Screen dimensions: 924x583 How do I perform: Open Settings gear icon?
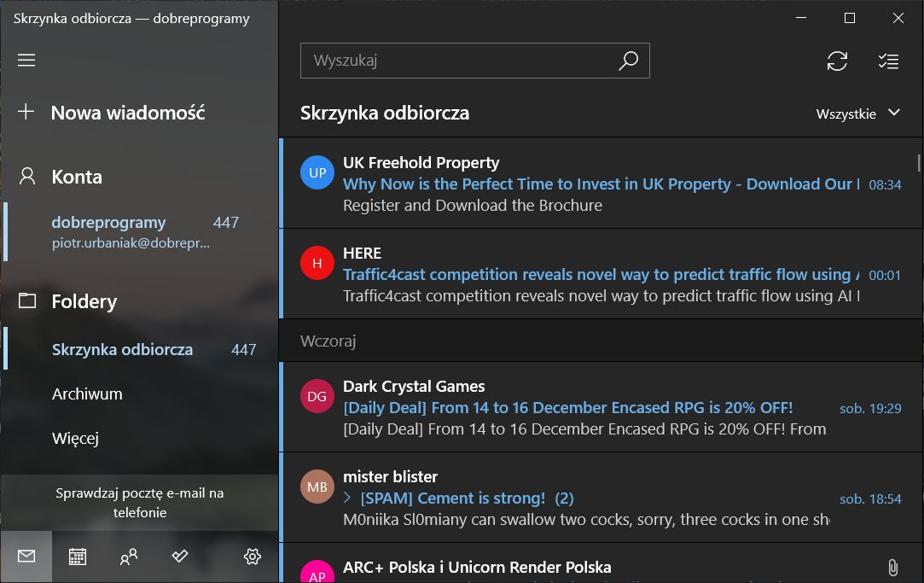tap(252, 557)
